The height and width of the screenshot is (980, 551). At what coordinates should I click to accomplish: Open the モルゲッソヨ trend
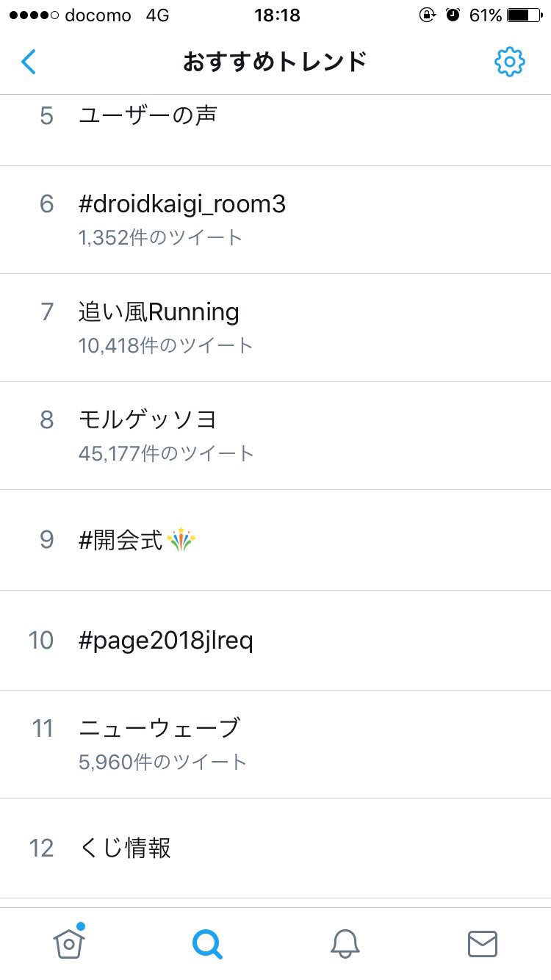pos(275,436)
